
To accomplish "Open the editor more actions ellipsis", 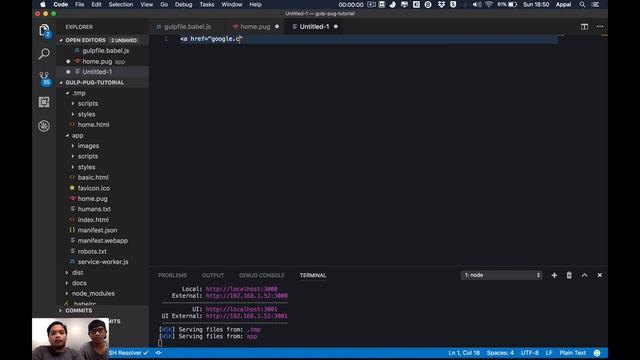I will pyautogui.click(x=600, y=27).
